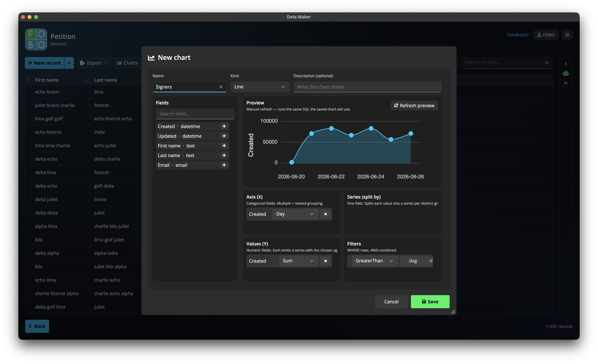Add the Updated datetime field
Viewport: 598px width, 364px height.
[224, 136]
